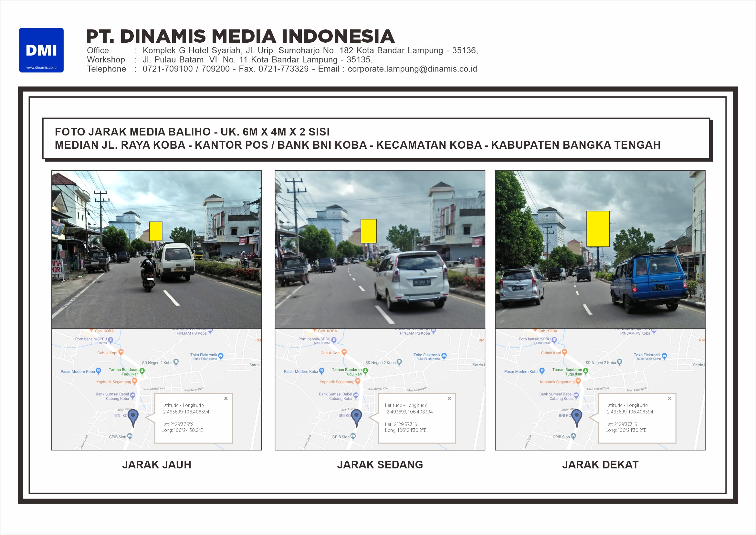
Task: Select the MEDIAN JL. RAYA KOBA location line
Action: pos(358,145)
